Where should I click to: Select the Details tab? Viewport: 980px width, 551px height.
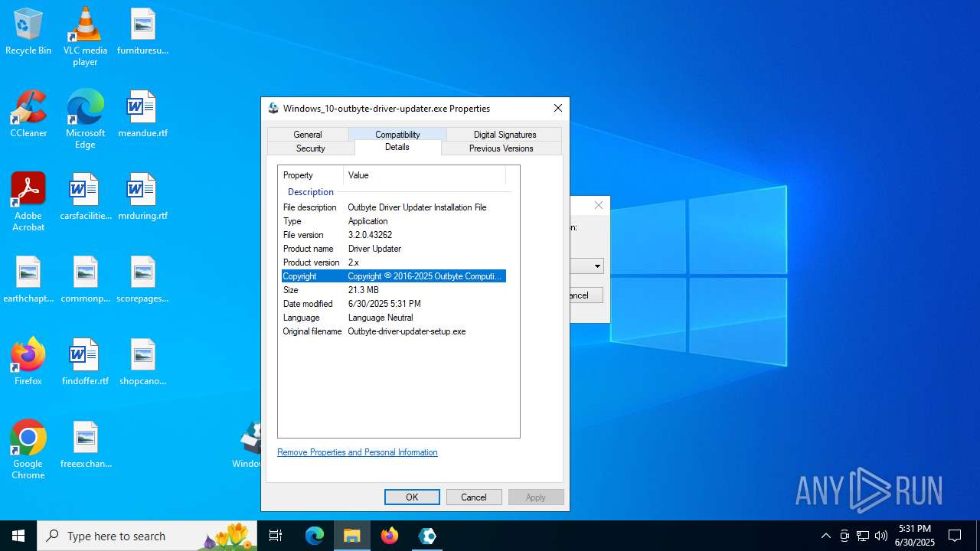click(x=397, y=147)
